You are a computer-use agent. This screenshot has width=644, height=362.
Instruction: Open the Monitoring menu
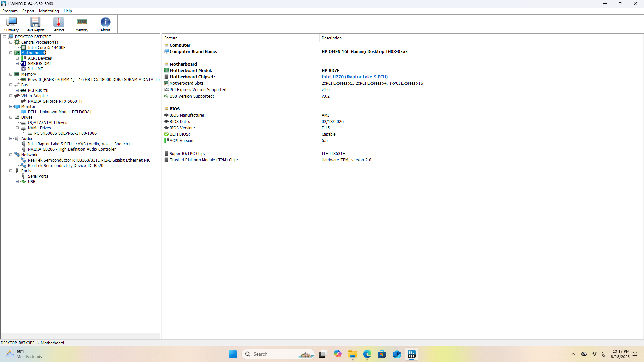tap(49, 11)
